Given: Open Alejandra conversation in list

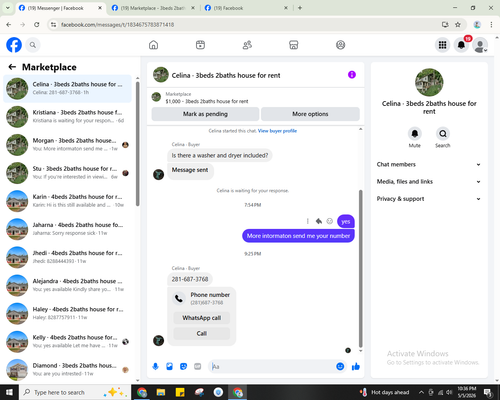Looking at the screenshot, I should [67, 285].
